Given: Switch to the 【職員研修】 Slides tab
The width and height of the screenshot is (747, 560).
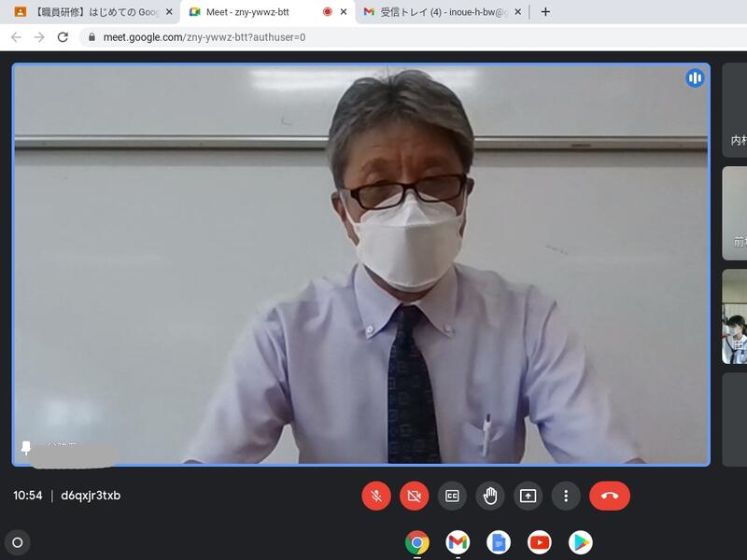Looking at the screenshot, I should (89, 12).
